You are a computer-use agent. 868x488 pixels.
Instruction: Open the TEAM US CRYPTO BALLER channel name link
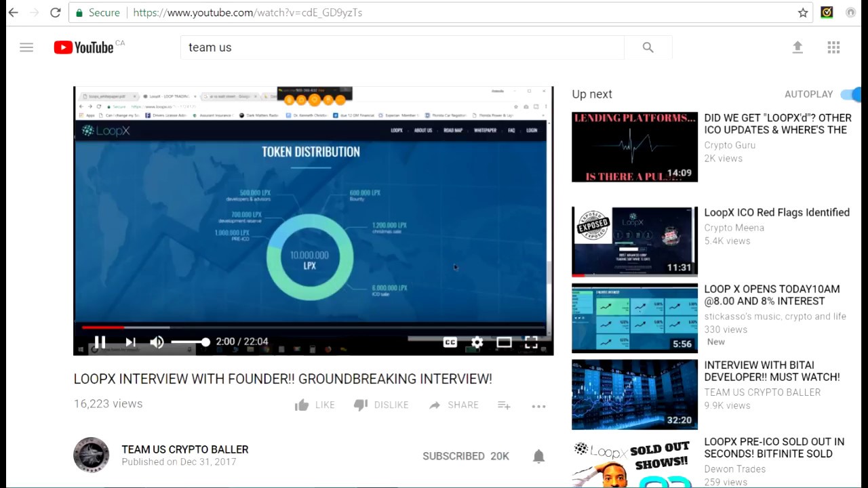185,449
